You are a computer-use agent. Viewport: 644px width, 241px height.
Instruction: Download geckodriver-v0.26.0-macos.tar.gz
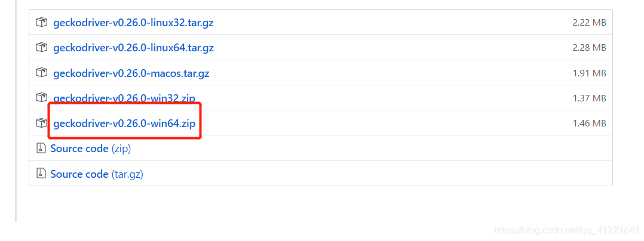[x=131, y=73]
